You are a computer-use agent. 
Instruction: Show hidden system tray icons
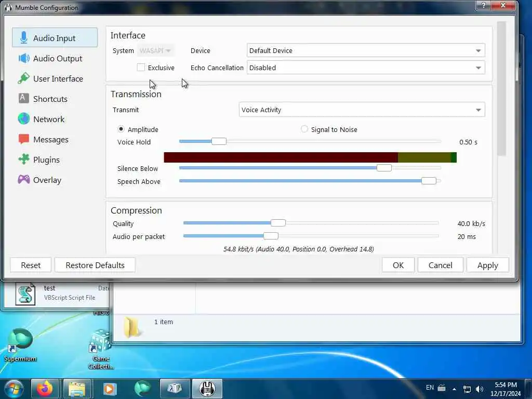click(x=454, y=389)
